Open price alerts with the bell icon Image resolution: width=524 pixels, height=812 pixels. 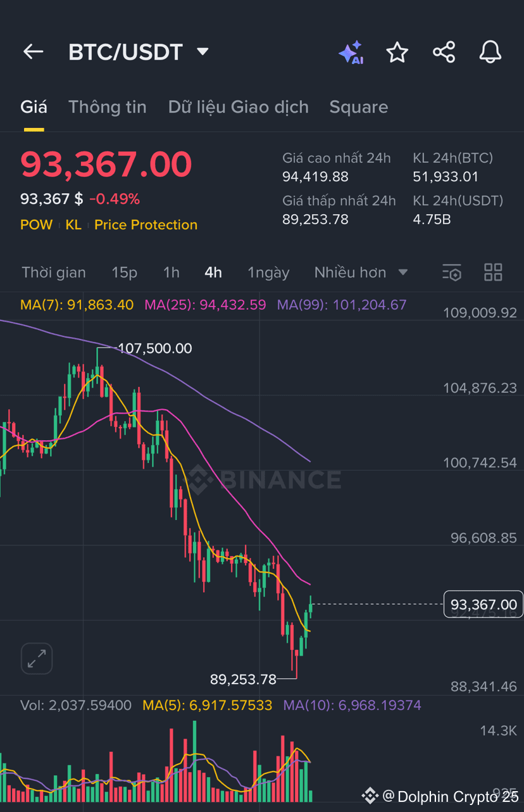(490, 53)
